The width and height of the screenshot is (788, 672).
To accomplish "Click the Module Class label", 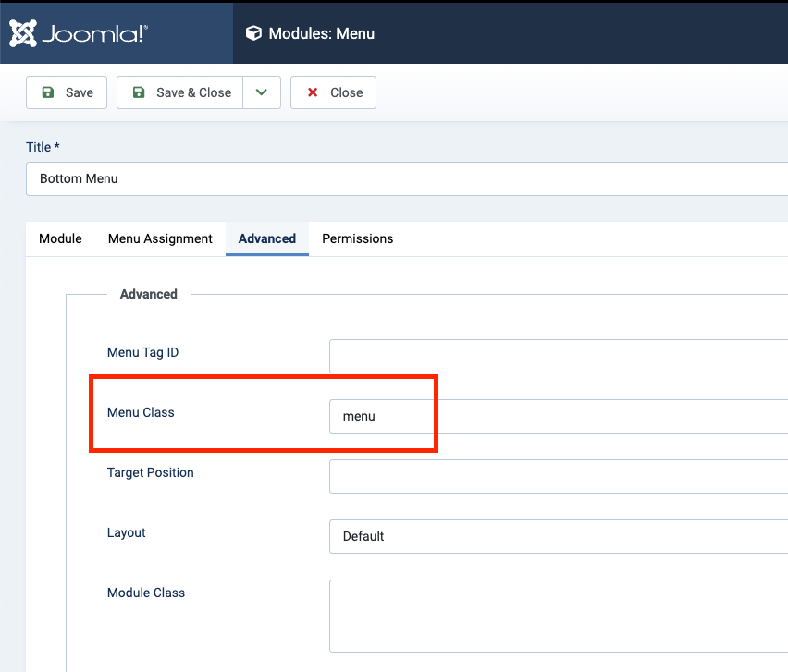I will click(x=146, y=593).
